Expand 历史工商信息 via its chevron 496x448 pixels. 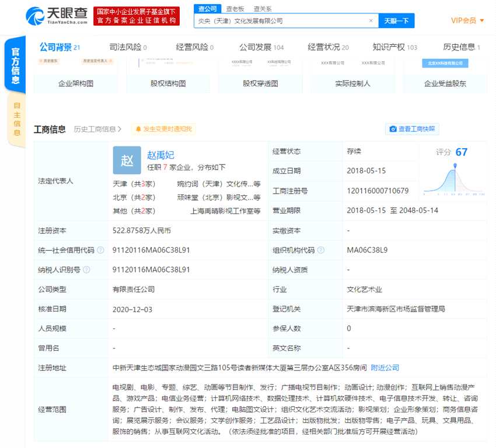(120, 129)
